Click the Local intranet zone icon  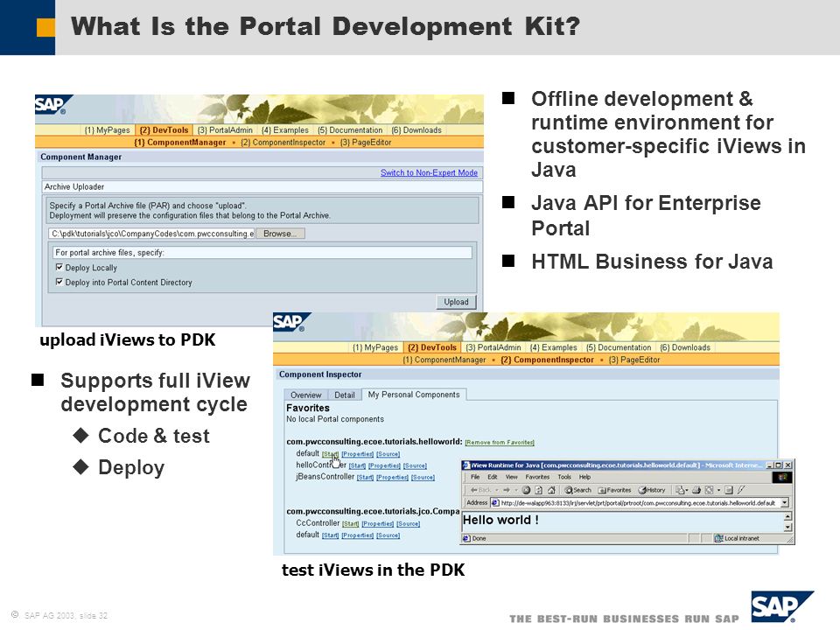(719, 538)
